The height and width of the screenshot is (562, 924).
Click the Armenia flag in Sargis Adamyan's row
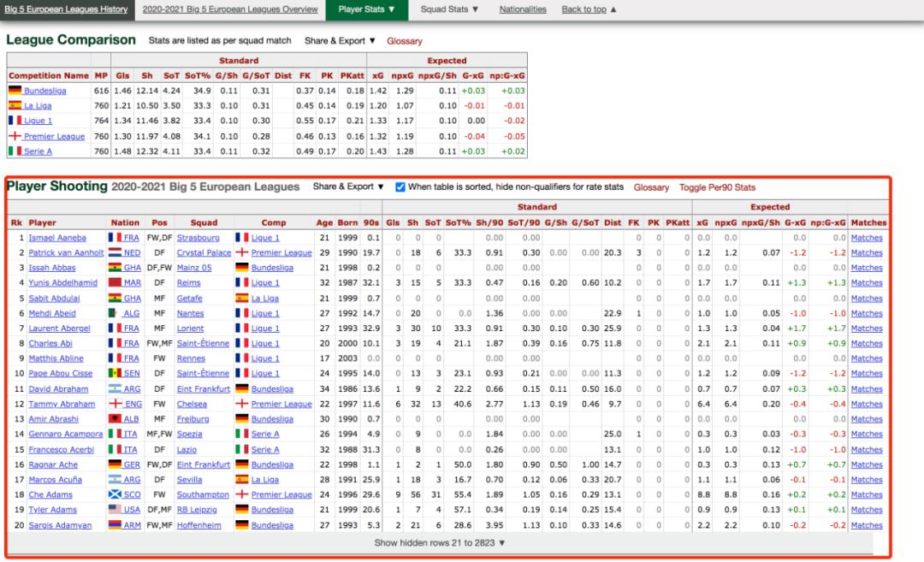pos(115,524)
